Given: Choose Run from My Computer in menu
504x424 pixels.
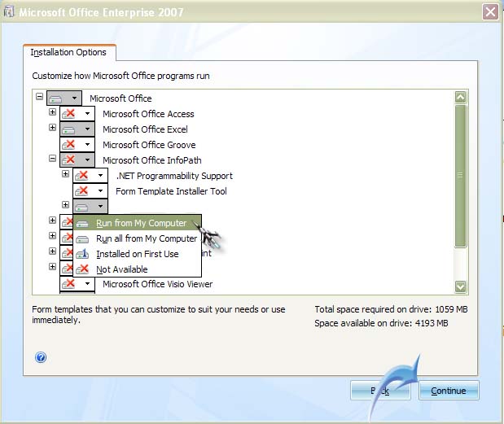Looking at the screenshot, I should tap(138, 223).
